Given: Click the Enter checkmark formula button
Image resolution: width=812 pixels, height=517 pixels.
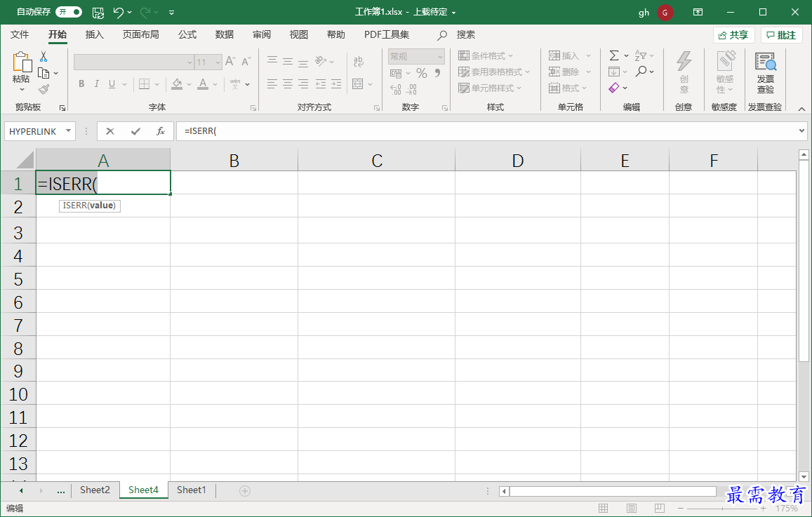Looking at the screenshot, I should (135, 131).
